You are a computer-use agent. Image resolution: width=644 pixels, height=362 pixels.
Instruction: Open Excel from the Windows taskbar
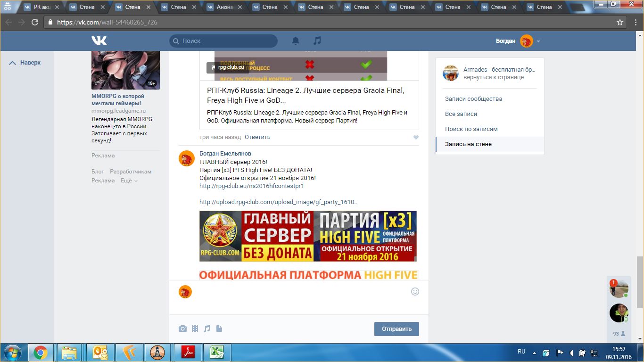pos(217,352)
